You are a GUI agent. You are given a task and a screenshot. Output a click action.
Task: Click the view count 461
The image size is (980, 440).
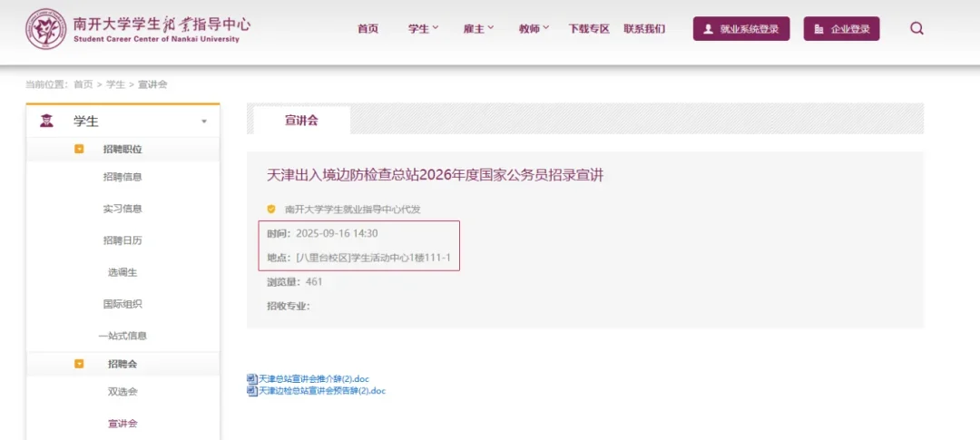coord(314,282)
